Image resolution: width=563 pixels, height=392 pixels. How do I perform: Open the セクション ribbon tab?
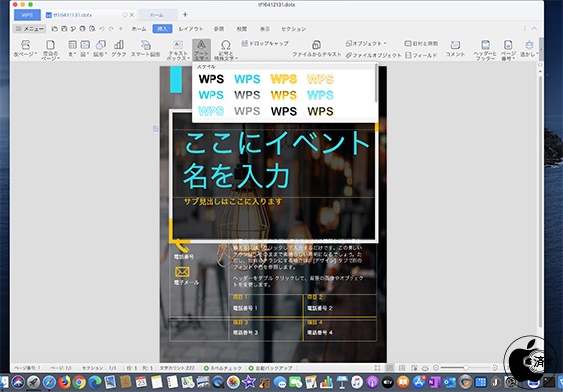[x=293, y=29]
